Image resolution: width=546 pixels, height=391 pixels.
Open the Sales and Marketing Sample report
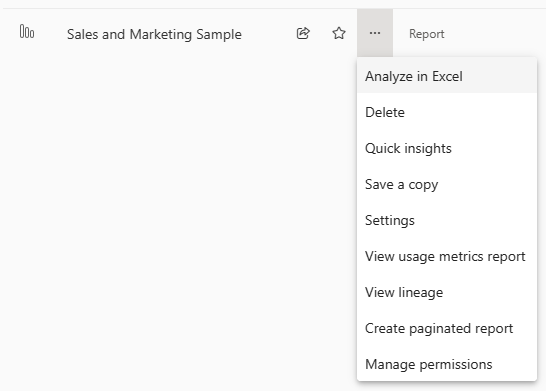point(154,34)
